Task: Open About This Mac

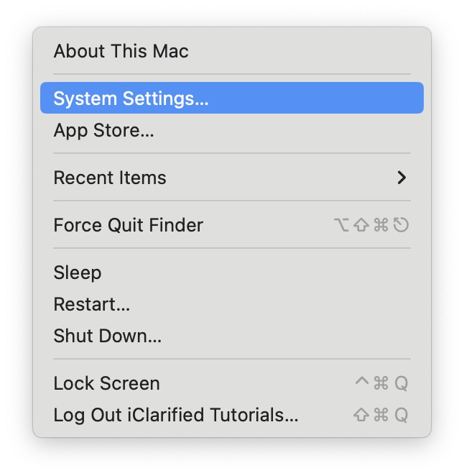Action: (121, 51)
